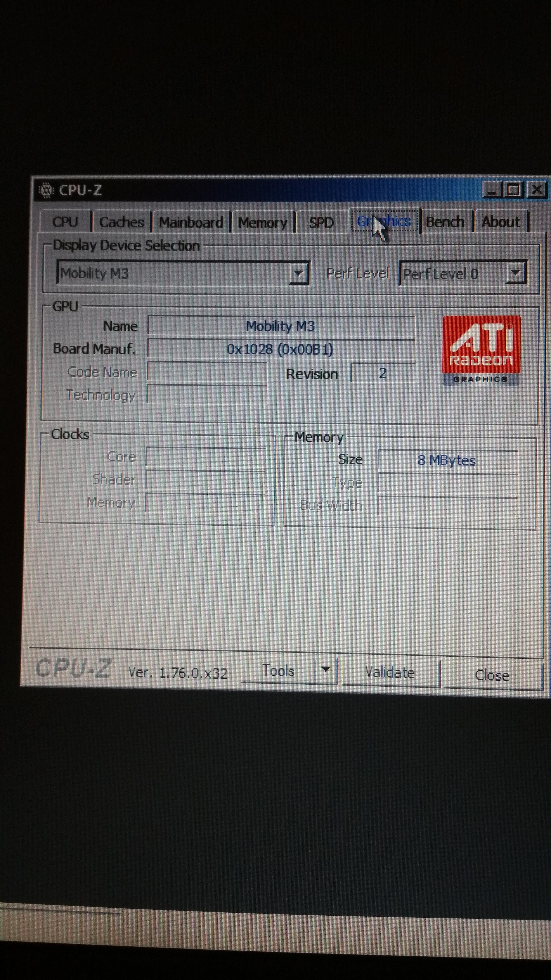This screenshot has width=551, height=980.
Task: Click the empty Core clock field
Action: [206, 457]
